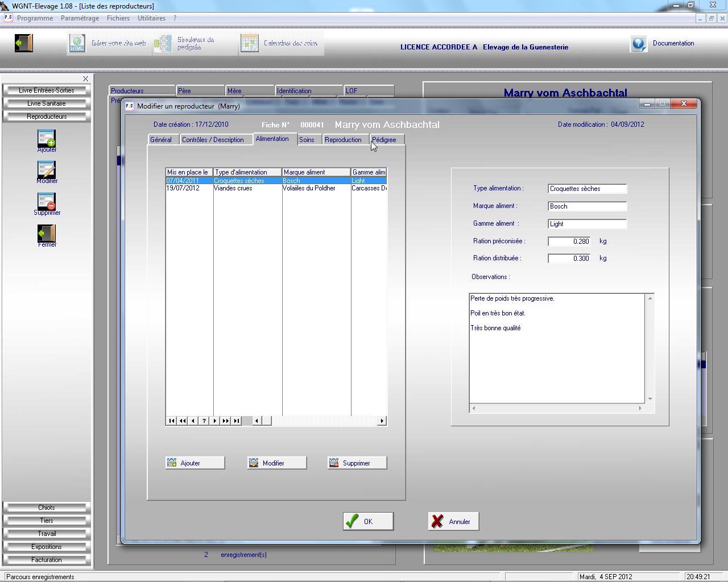This screenshot has width=728, height=582.
Task: Click the sidebar Modifier reproducteur icon
Action: click(47, 170)
